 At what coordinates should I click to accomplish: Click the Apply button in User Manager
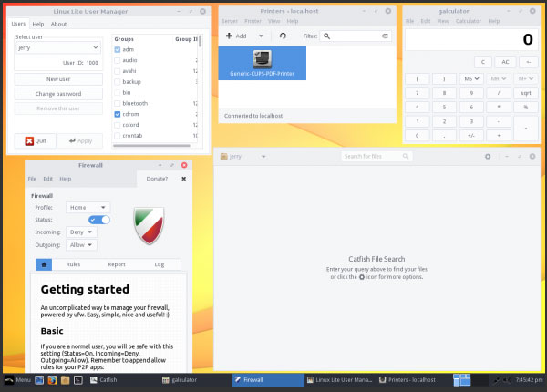80,141
